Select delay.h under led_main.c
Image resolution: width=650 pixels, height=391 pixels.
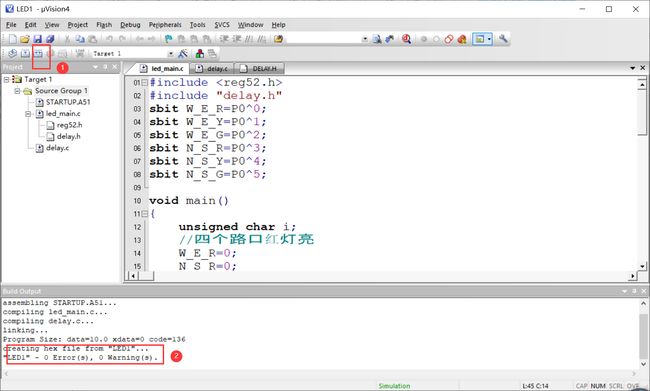[63, 136]
